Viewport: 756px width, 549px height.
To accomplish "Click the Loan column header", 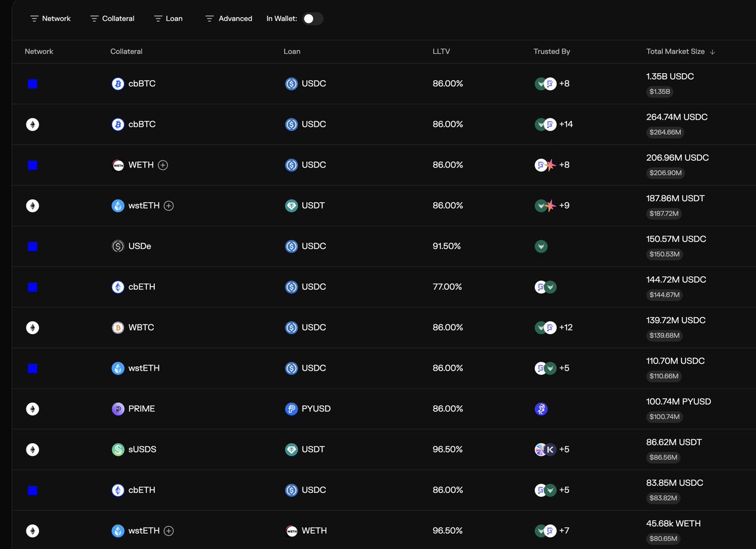I will 292,52.
